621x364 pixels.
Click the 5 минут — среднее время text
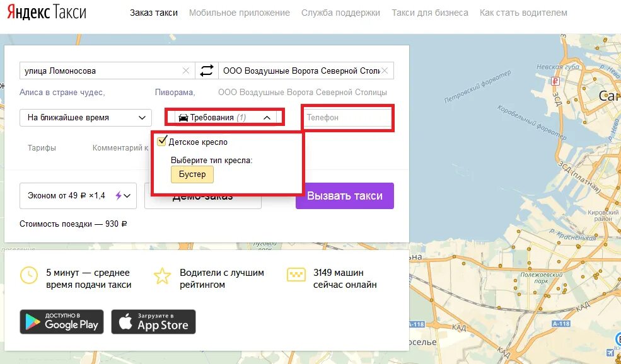click(89, 278)
